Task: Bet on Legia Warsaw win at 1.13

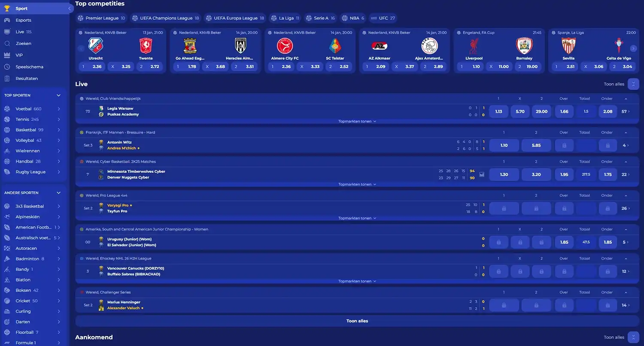Action: (x=498, y=112)
